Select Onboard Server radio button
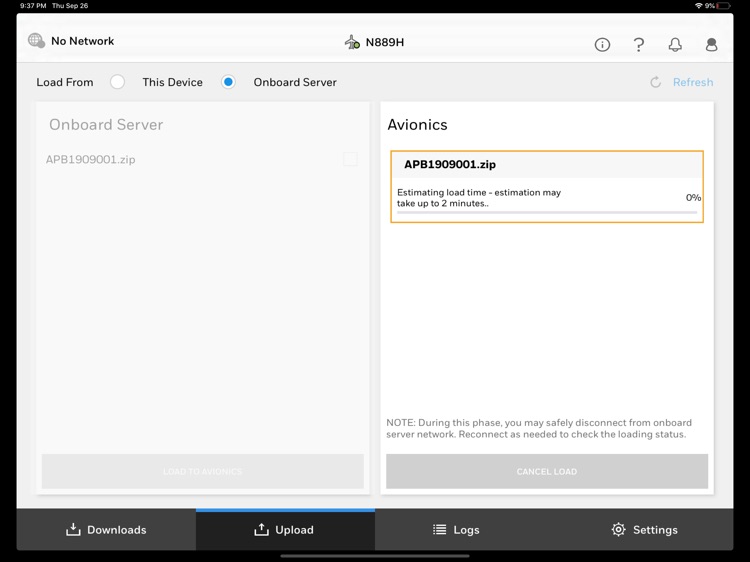The image size is (750, 562). [228, 82]
